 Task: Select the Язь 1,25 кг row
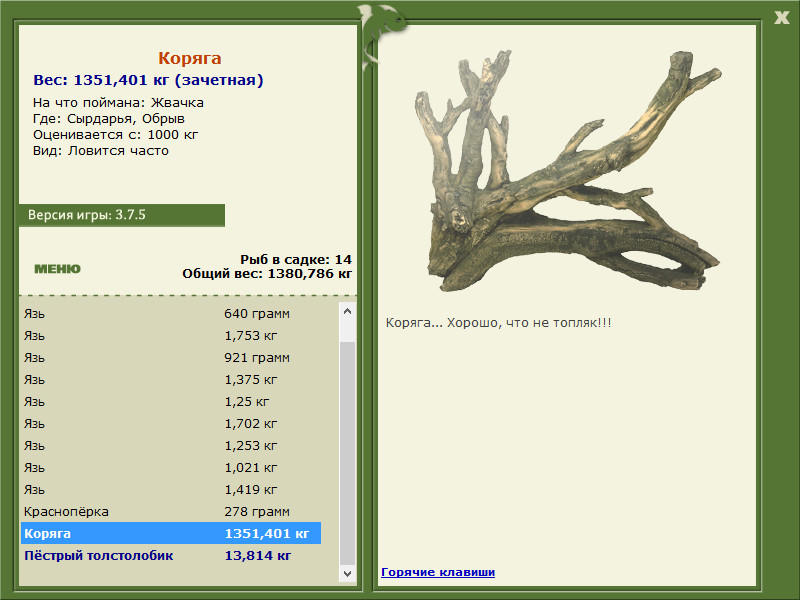tap(171, 401)
